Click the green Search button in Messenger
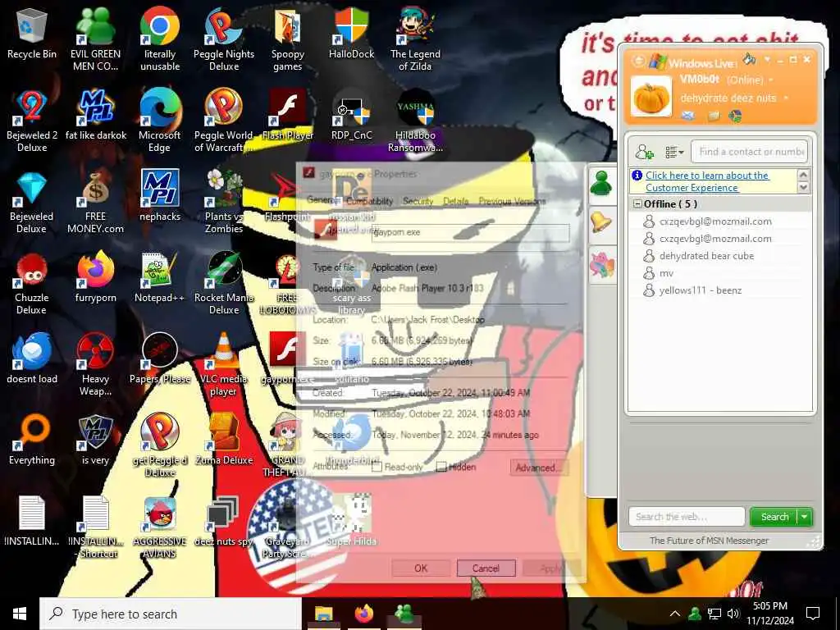This screenshot has width=840, height=630. click(774, 517)
